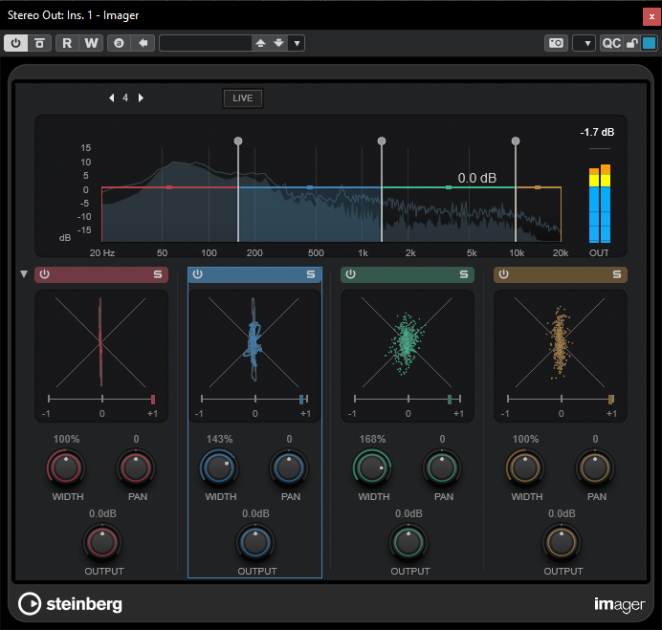Click the blue focus quick control indicator
The width and height of the screenshot is (662, 630).
coord(649,43)
